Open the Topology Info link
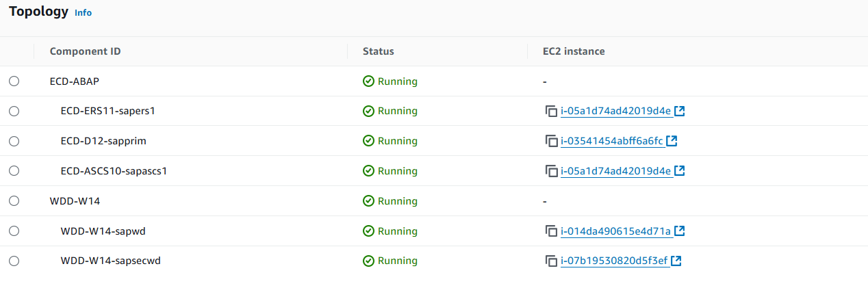The height and width of the screenshot is (288, 868). click(83, 13)
